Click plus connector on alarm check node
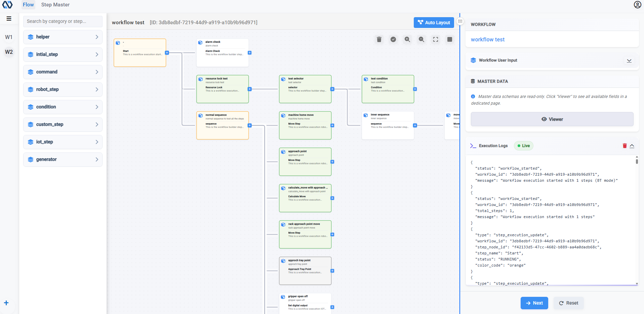This screenshot has height=314, width=644. (x=250, y=53)
